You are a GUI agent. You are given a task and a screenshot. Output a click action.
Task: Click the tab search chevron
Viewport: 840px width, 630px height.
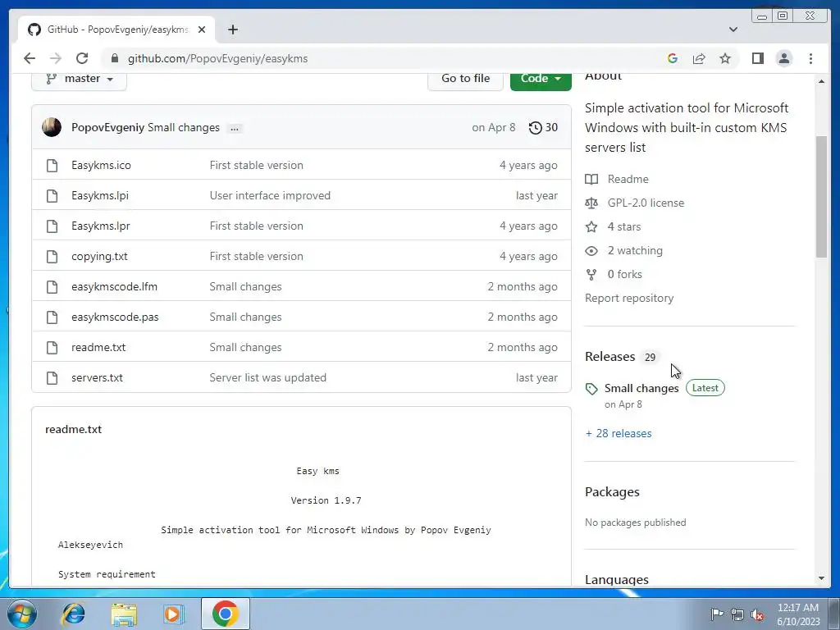tap(733, 30)
